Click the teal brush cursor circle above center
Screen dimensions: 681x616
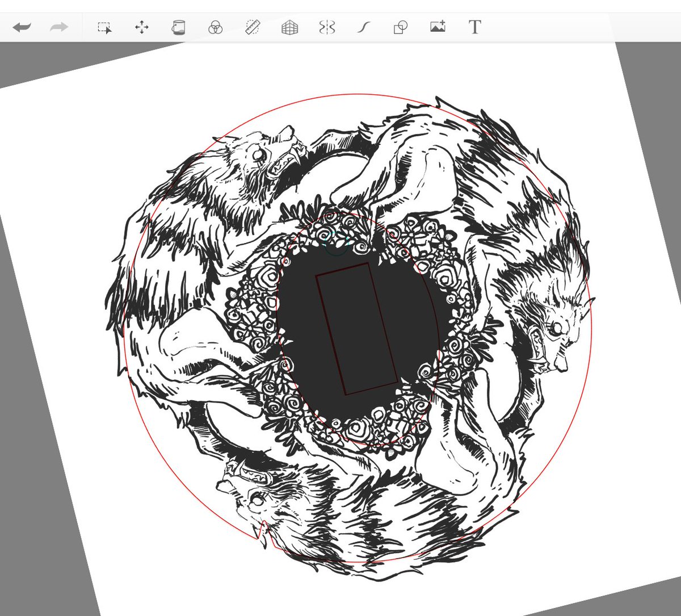335,243
